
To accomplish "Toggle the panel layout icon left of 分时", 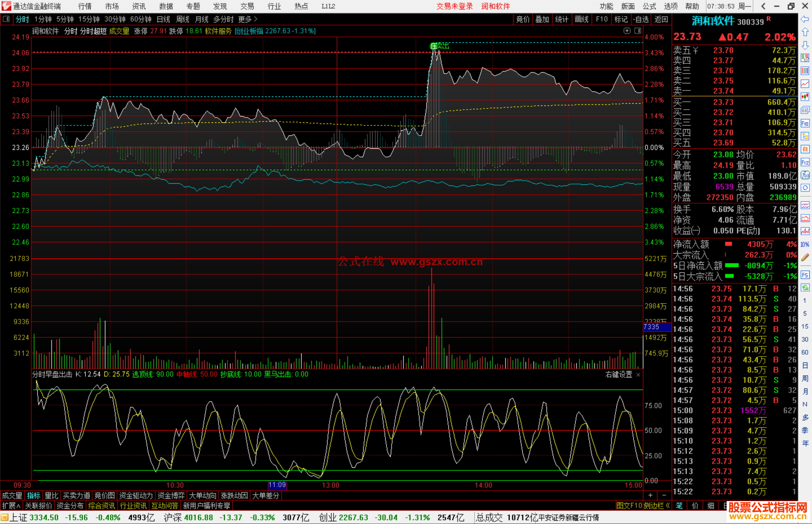I will tap(6, 19).
